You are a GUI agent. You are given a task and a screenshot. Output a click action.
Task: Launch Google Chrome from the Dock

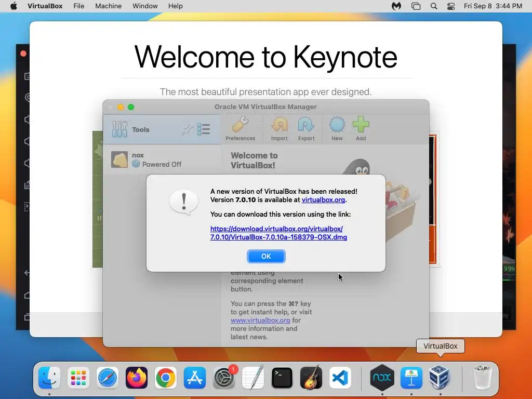[x=166, y=378]
